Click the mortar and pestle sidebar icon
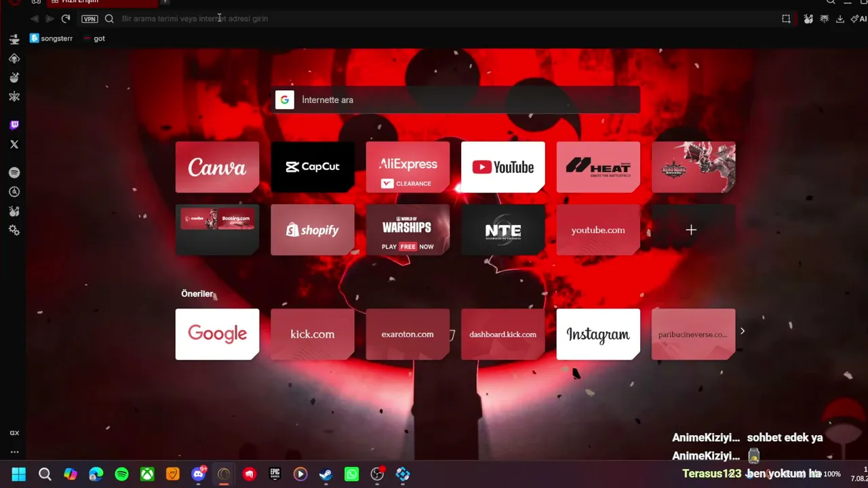 coord(14,77)
